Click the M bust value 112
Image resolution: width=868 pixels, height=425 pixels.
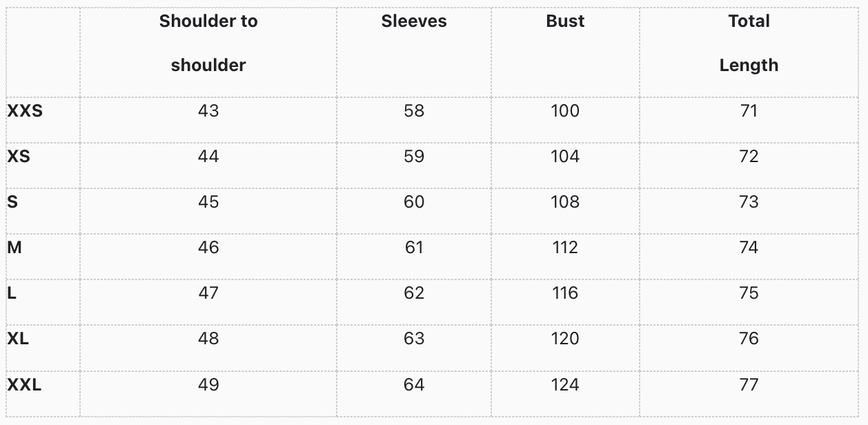(x=565, y=248)
